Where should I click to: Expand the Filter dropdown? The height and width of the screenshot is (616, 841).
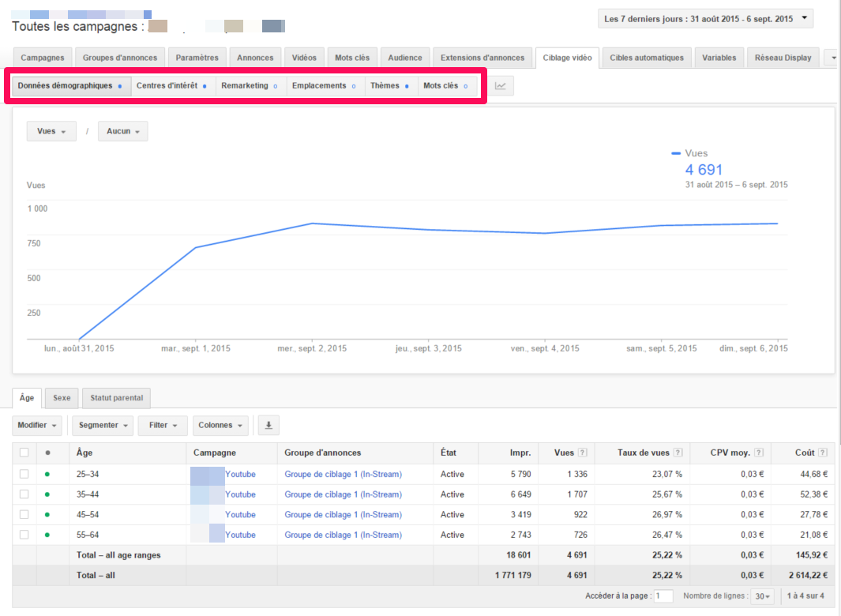[163, 426]
